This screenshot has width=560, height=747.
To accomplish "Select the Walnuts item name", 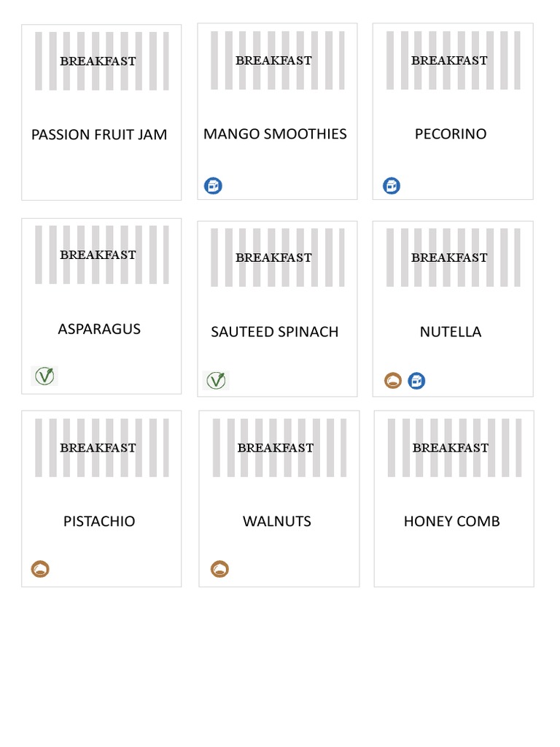I will pos(277,521).
